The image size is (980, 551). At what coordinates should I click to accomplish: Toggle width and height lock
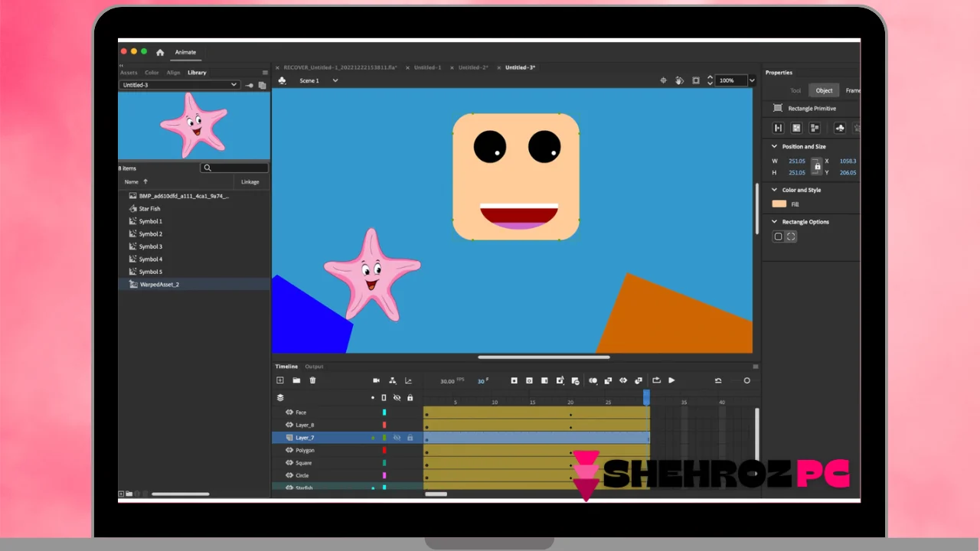[817, 166]
